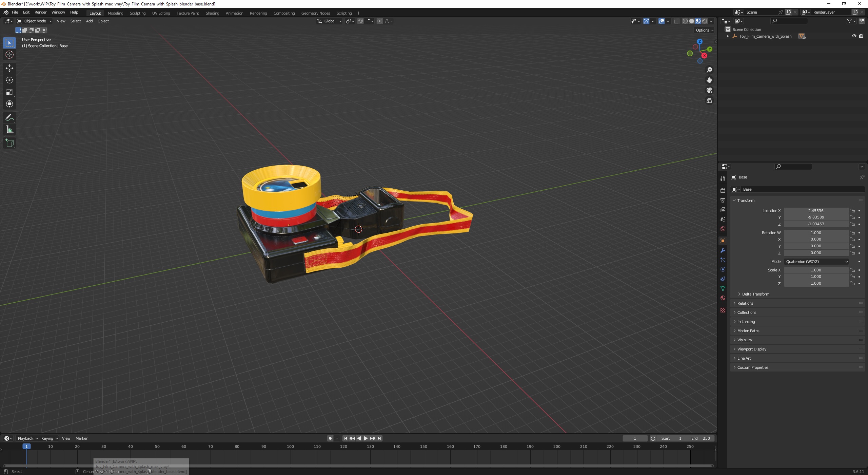Image resolution: width=868 pixels, height=475 pixels.
Task: Open the Global transform orientation dropdown
Action: [329, 21]
